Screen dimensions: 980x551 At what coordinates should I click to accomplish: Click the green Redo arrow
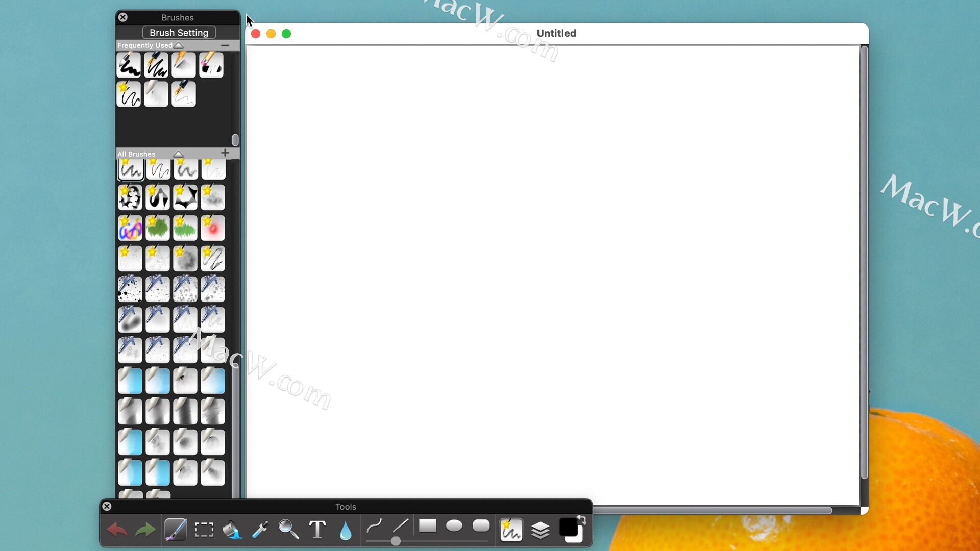pos(145,530)
